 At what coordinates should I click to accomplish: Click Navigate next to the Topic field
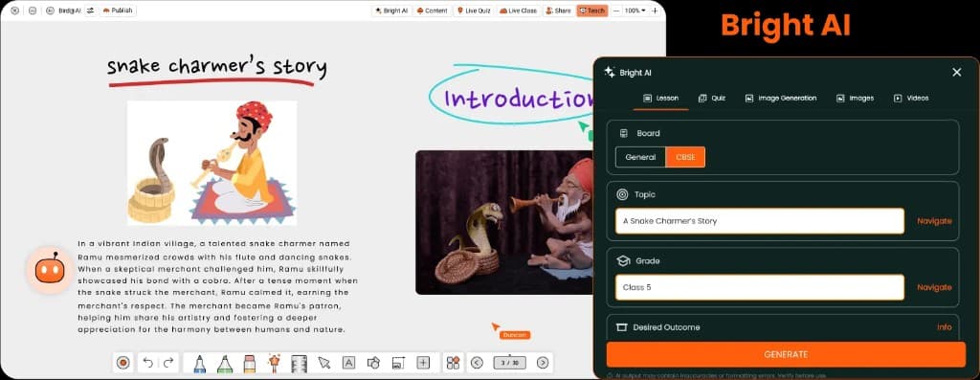(x=934, y=221)
